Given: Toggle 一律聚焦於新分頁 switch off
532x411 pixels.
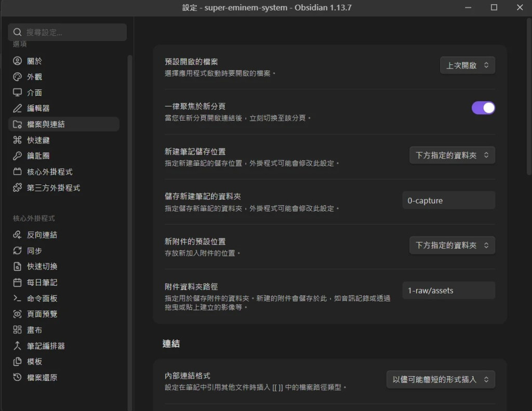Looking at the screenshot, I should 483,108.
